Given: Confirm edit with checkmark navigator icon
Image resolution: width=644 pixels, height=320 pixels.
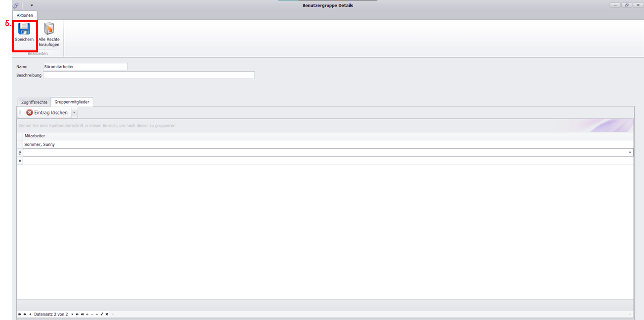Looking at the screenshot, I should point(102,314).
